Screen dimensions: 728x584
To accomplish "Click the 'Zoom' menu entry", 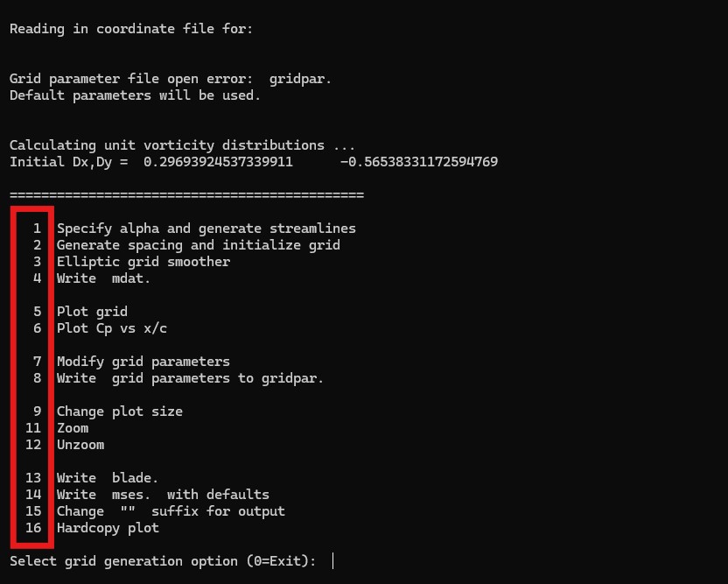I will coord(73,428).
